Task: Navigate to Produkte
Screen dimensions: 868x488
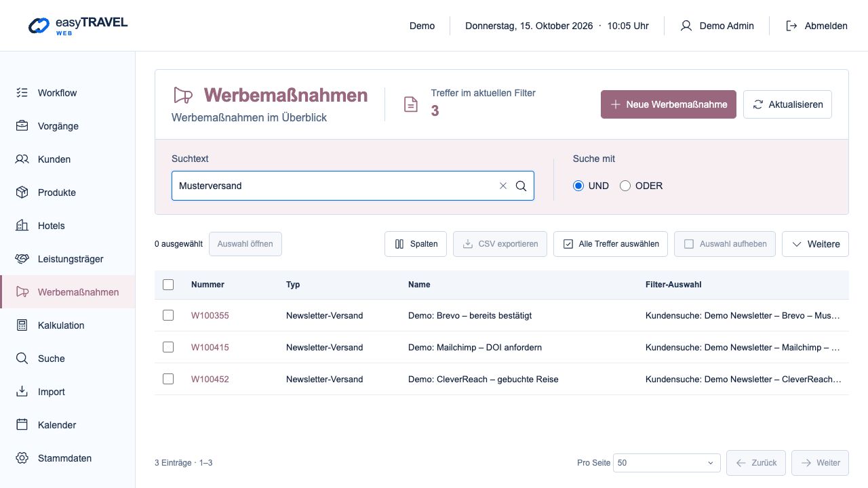Action: pyautogui.click(x=68, y=192)
